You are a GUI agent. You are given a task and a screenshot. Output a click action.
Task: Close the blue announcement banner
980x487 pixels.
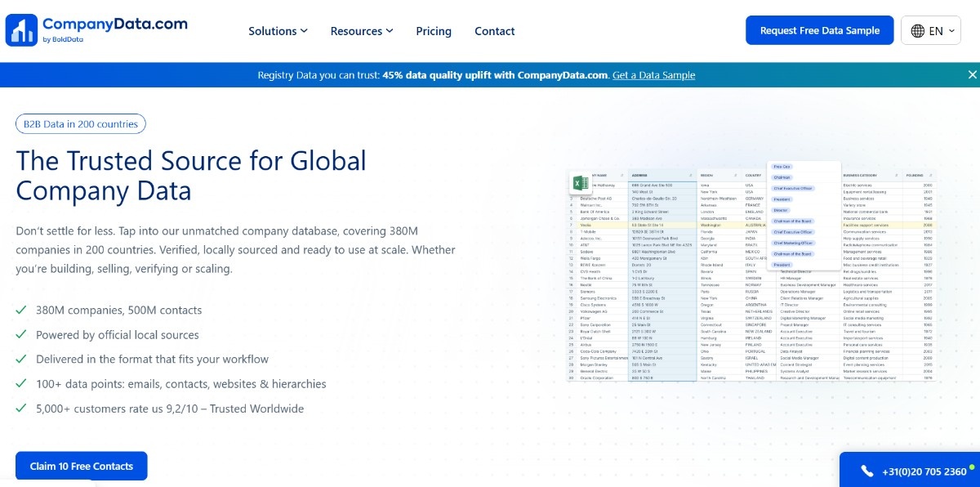click(x=972, y=75)
